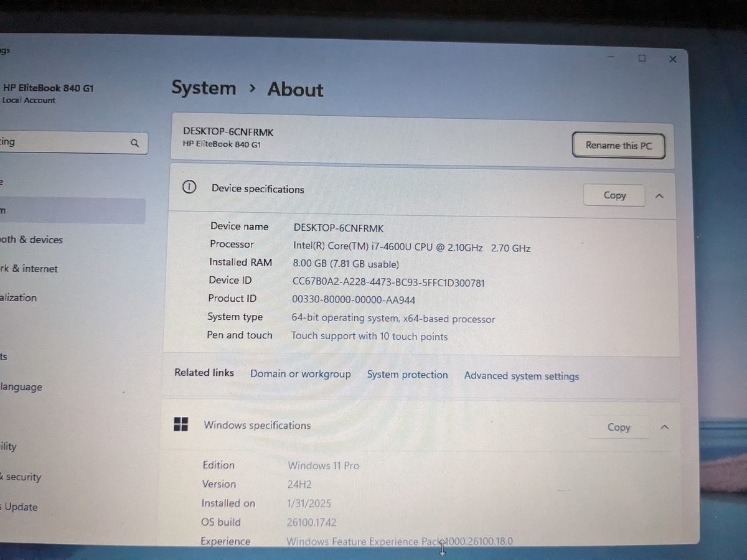The image size is (747, 560).
Task: Select the 24H2 version value
Action: click(299, 484)
